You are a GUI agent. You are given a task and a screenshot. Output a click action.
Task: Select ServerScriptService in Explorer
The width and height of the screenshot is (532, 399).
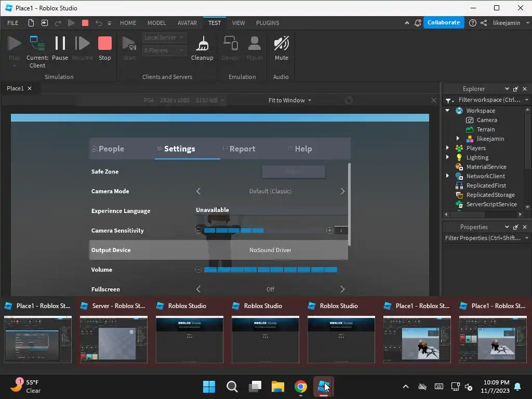[491, 204]
